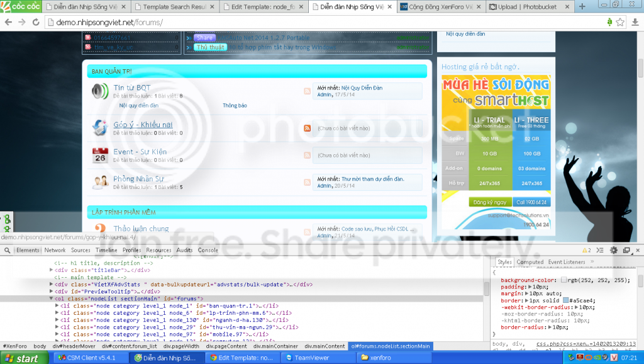Expand the ban-quan-tr.1 li node
This screenshot has height=364, width=644.
click(x=58, y=305)
